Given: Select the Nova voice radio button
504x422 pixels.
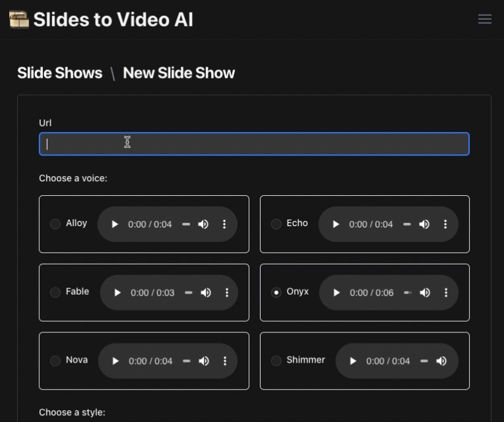Looking at the screenshot, I should (55, 361).
